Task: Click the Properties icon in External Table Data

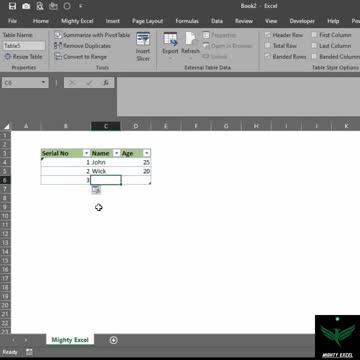Action: pos(206,35)
